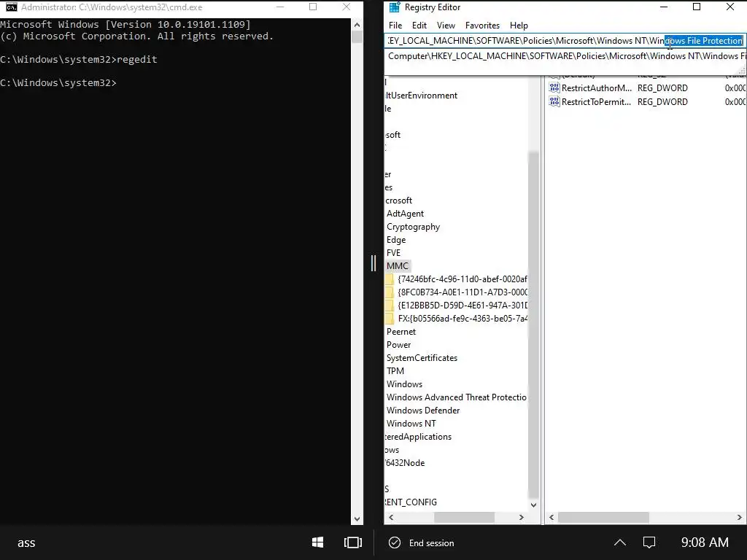Image resolution: width=747 pixels, height=560 pixels.
Task: Select the ENT_CONFIG hive in the tree
Action: point(411,502)
